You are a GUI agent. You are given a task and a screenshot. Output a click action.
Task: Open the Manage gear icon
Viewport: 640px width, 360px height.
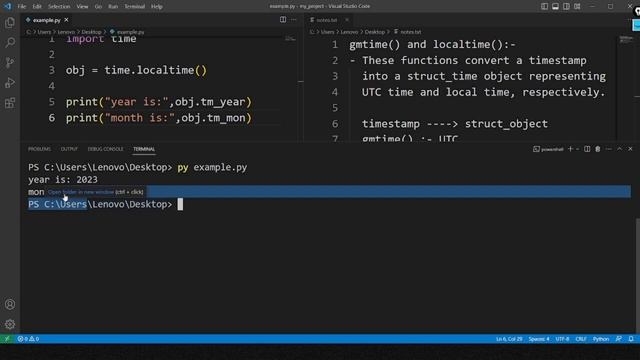(10, 324)
